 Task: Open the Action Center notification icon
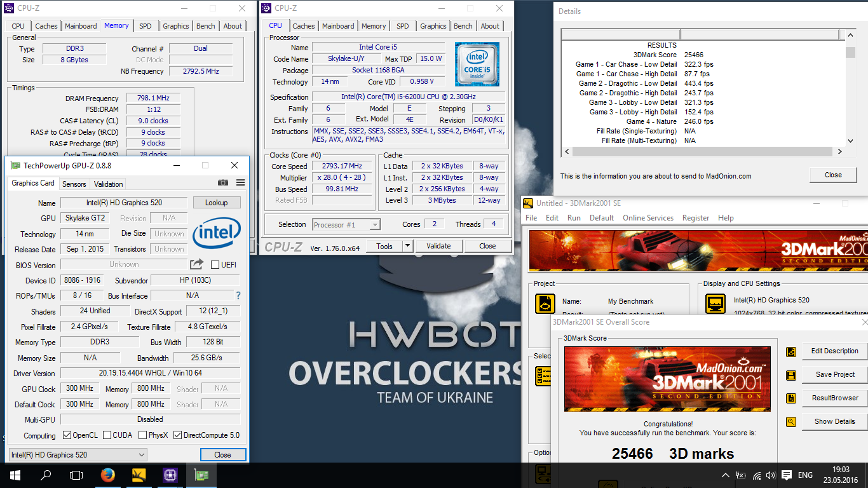tap(787, 475)
